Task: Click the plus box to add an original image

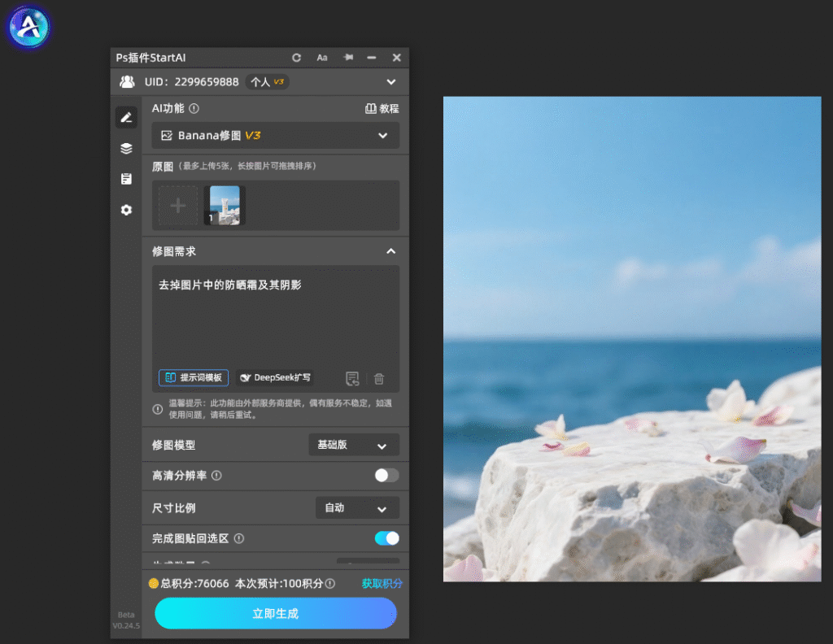Action: click(178, 206)
